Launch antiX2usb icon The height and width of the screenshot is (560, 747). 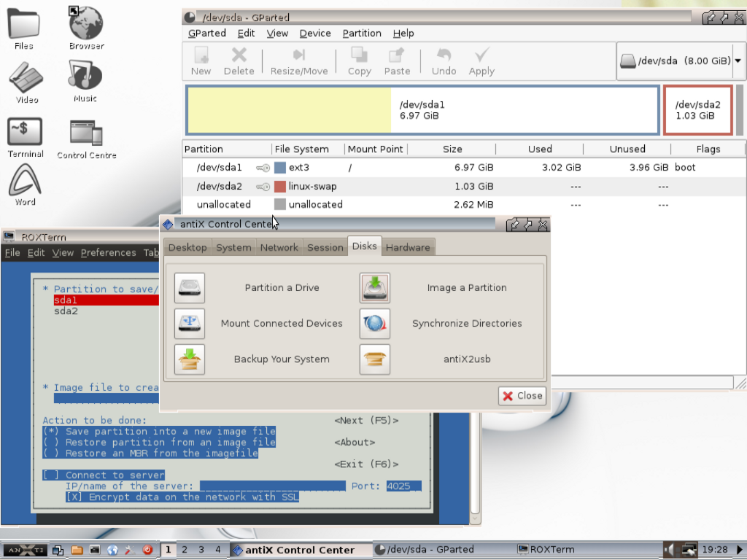pyautogui.click(x=375, y=359)
